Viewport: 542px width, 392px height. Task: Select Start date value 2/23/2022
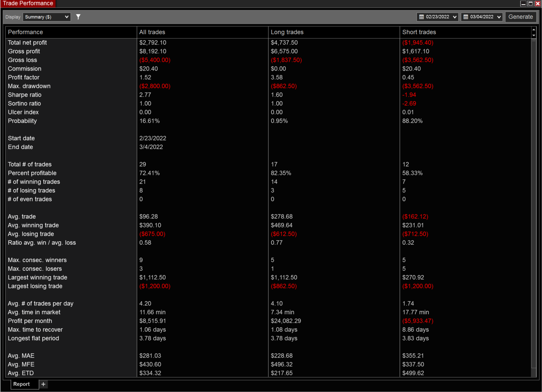pos(153,138)
